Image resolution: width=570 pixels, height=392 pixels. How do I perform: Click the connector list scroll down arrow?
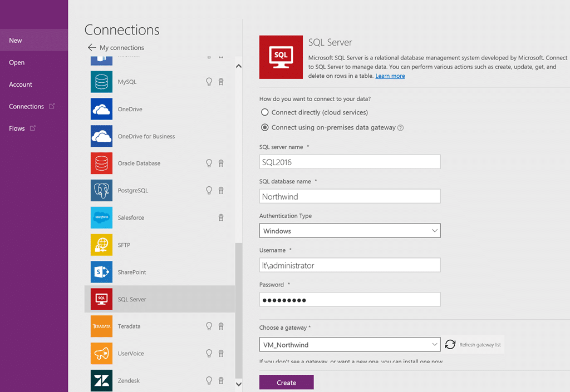click(x=238, y=384)
